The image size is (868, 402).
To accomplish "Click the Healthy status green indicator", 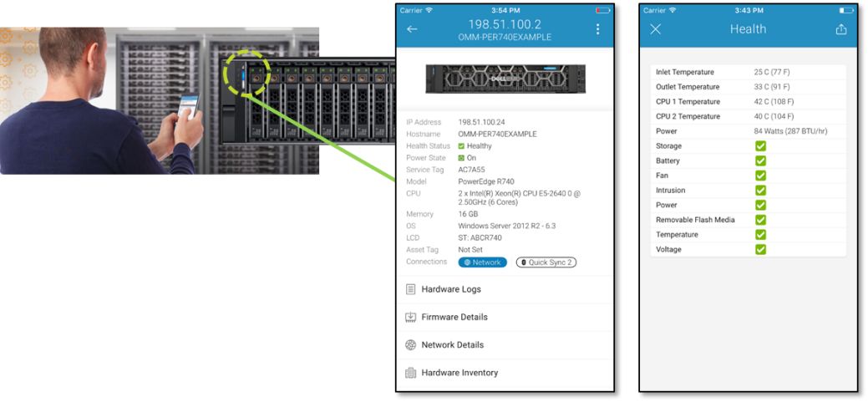I will pos(461,146).
